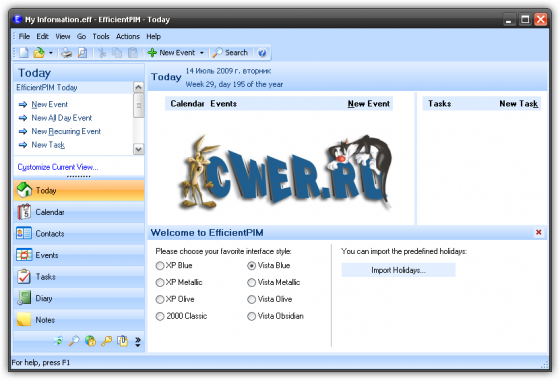
Task: Click New Event link in sidebar
Action: (x=49, y=105)
